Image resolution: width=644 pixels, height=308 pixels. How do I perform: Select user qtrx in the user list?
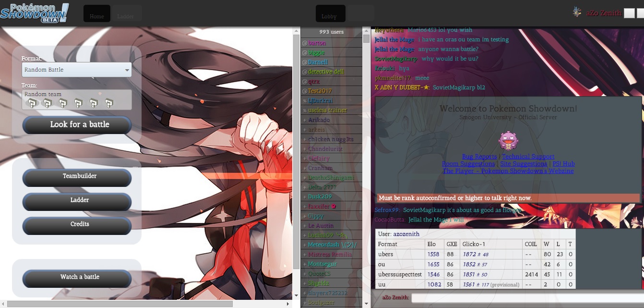pyautogui.click(x=332, y=82)
